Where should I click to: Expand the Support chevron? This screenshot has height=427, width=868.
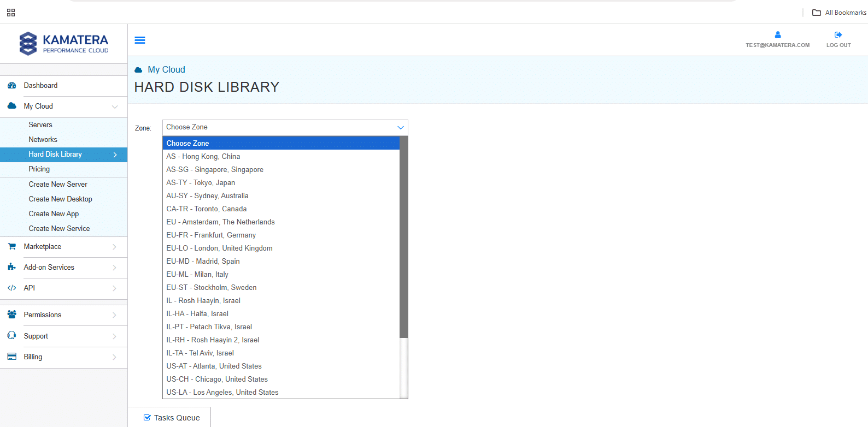point(114,336)
